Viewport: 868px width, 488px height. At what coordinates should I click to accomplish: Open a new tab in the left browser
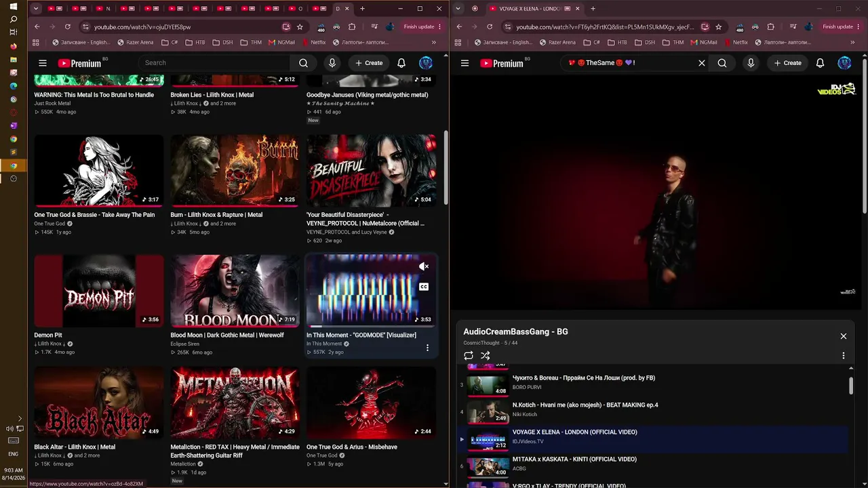pyautogui.click(x=362, y=9)
